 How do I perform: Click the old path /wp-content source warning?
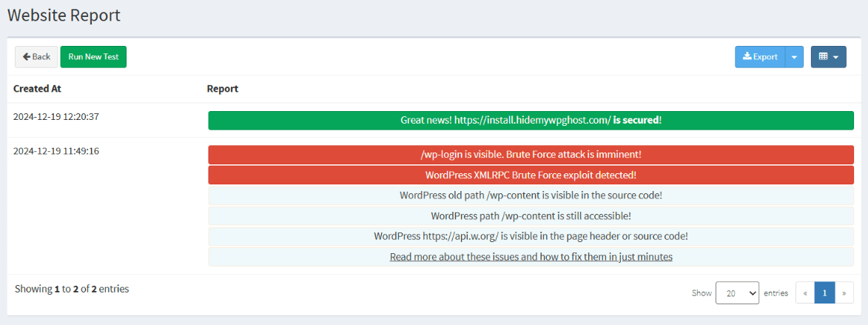click(x=531, y=195)
